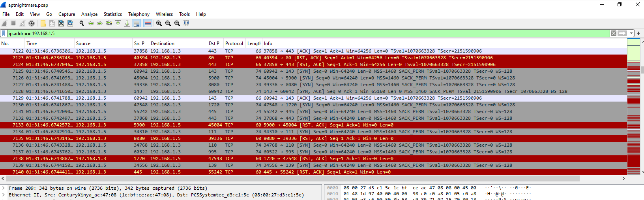Go back in packet history arrow

point(91,23)
